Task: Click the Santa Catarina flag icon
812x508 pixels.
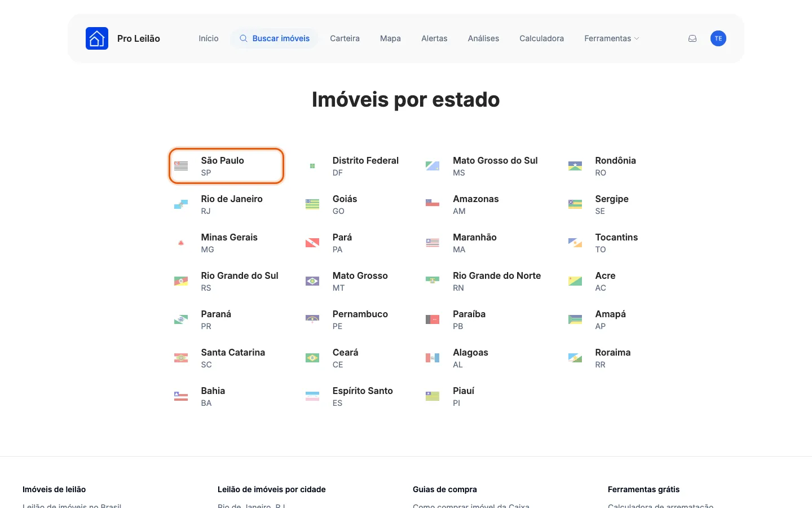Action: 181,358
